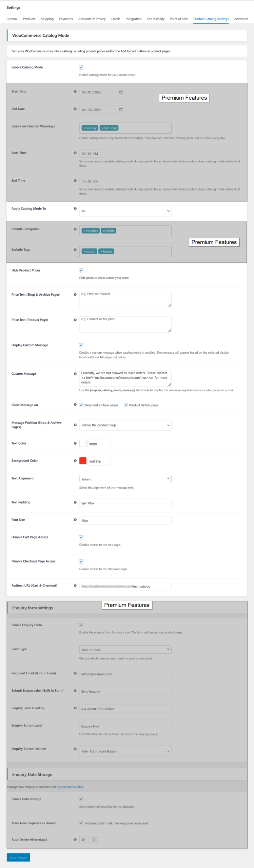The image size is (254, 868).
Task: Switch to General settings tab
Action: [12, 19]
